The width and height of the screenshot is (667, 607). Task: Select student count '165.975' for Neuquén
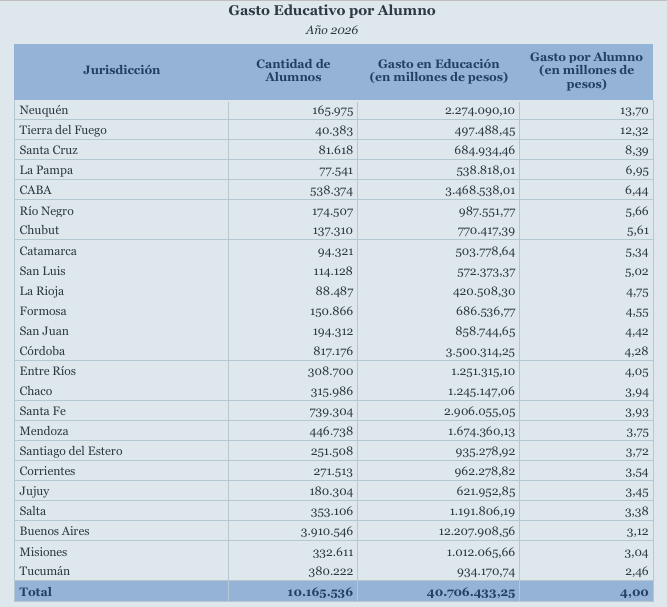pos(333,111)
